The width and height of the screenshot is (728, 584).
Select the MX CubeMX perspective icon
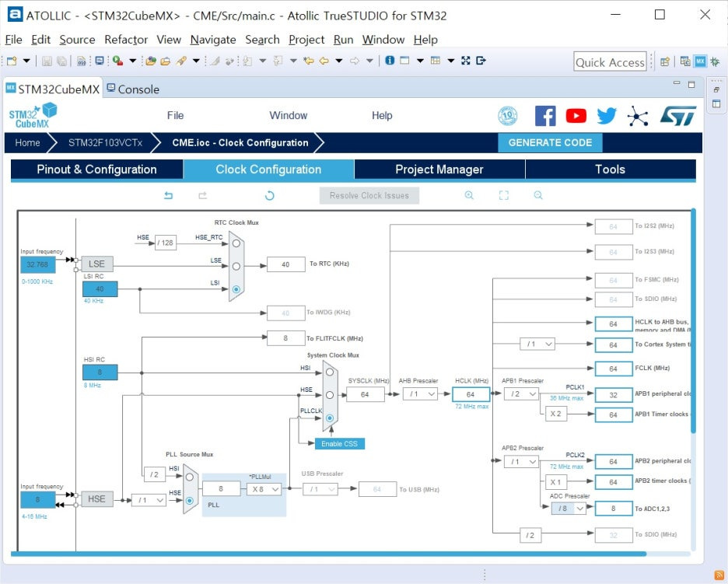click(700, 61)
